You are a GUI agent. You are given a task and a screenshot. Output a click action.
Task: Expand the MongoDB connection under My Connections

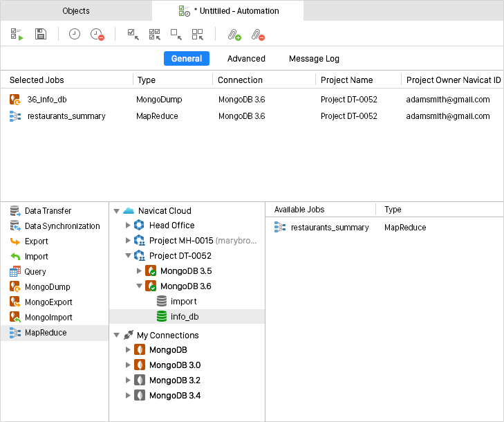(x=128, y=349)
